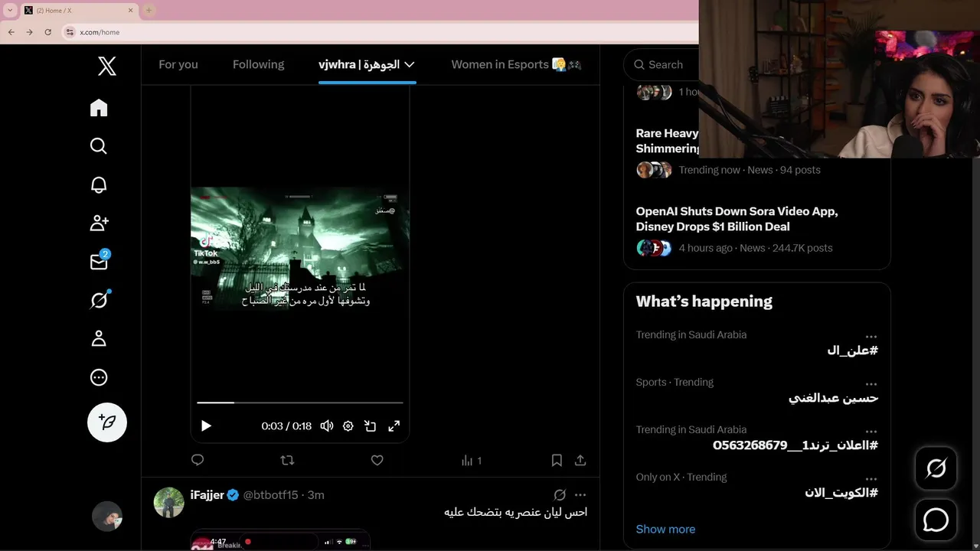Click Show more under What's happening

pyautogui.click(x=665, y=530)
